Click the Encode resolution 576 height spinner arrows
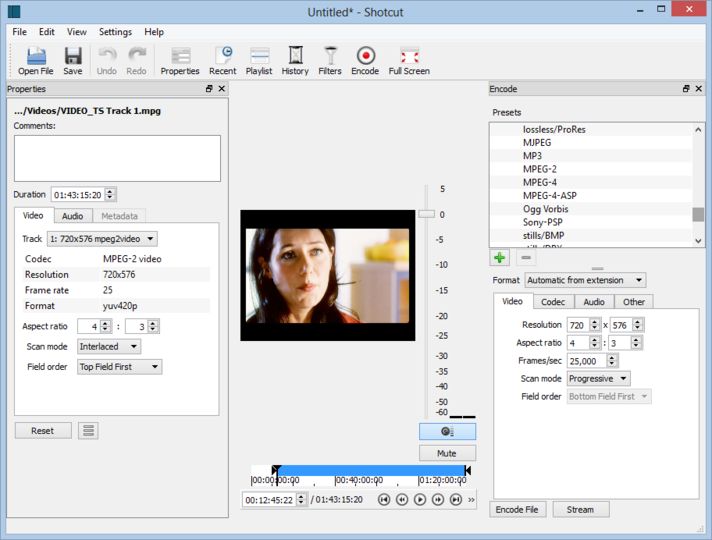 pyautogui.click(x=638, y=325)
